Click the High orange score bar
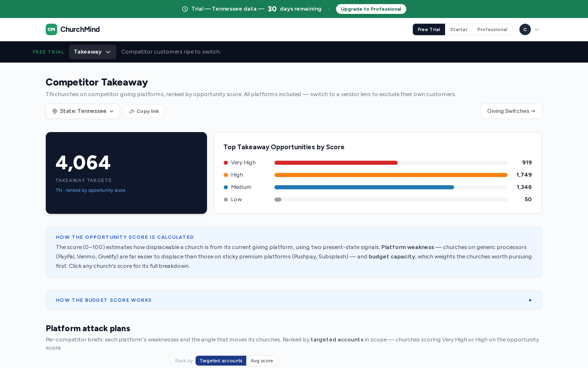Viewport: 588px width, 368px height. [391, 175]
